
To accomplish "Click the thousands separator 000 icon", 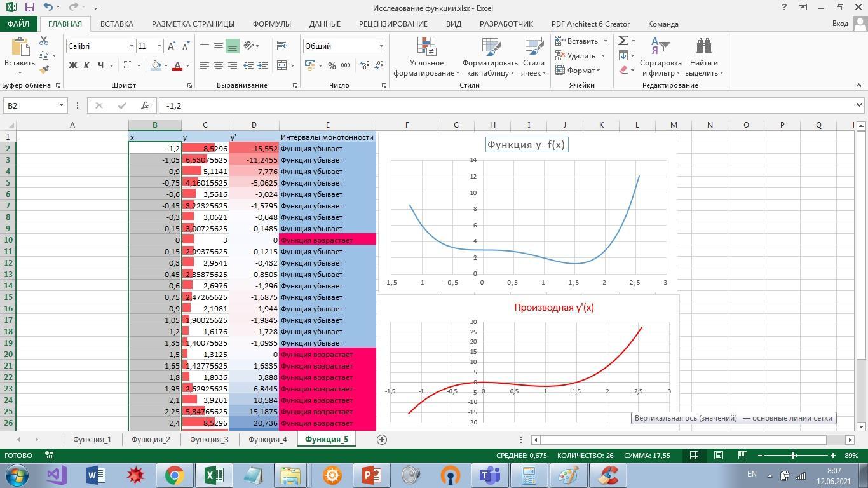I will pos(346,65).
